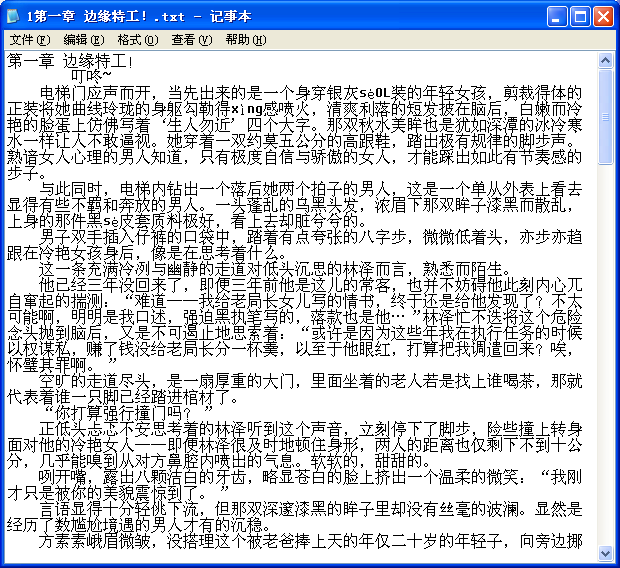Open the 查看(V) menu
Viewport: 620px width, 568px height.
pyautogui.click(x=191, y=40)
